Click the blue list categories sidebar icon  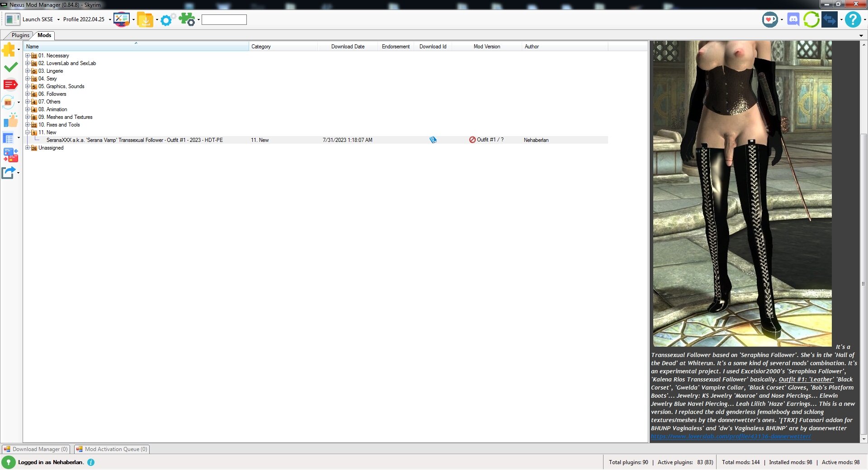(x=9, y=137)
